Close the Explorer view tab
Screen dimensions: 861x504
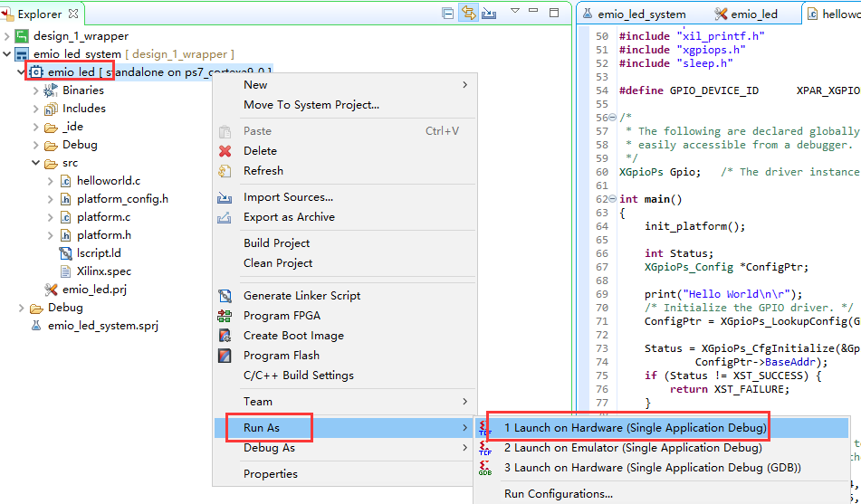tap(73, 14)
